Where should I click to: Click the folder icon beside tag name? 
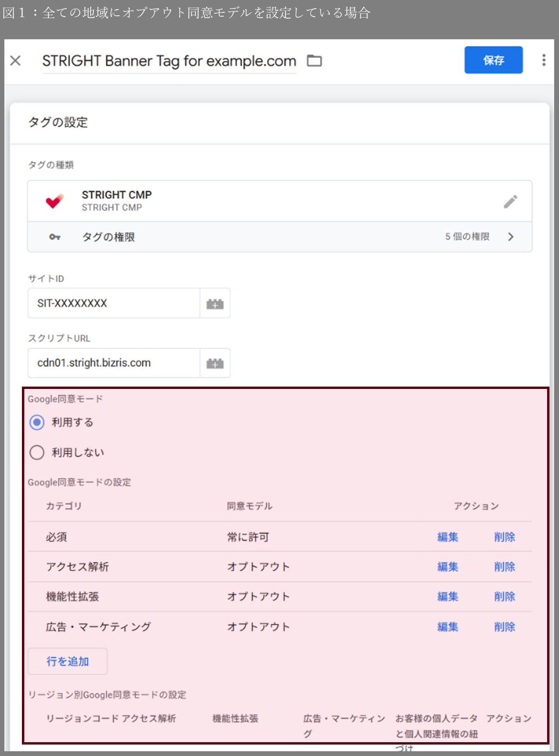pyautogui.click(x=314, y=61)
